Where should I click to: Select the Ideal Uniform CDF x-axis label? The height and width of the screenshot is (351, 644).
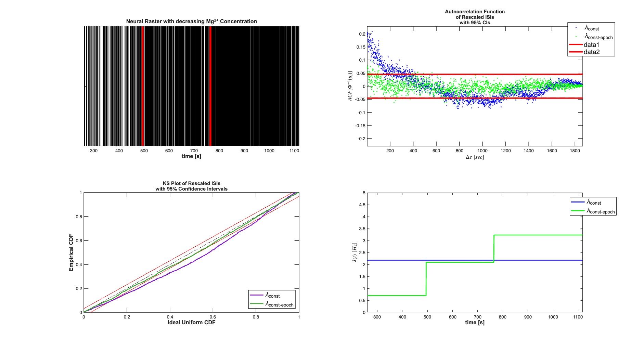tap(191, 323)
